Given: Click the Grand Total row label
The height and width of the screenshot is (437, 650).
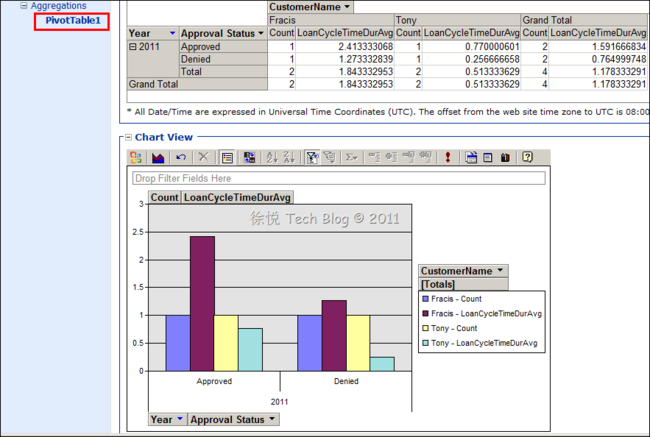Looking at the screenshot, I should click(x=197, y=84).
